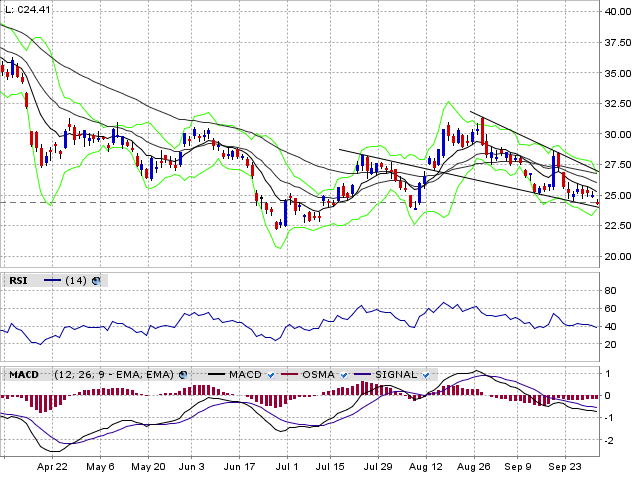Open MACD settings icon after EMA parameters
The height and width of the screenshot is (480, 640).
[185, 374]
